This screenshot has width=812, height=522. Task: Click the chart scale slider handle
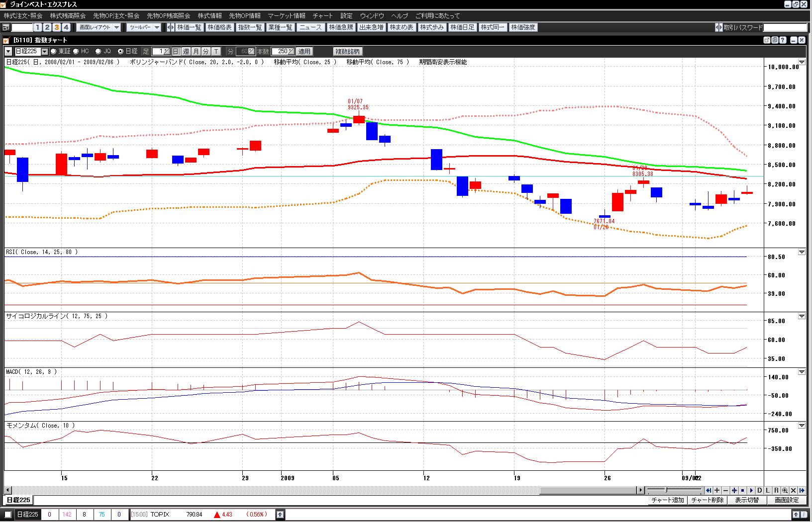click(666, 490)
